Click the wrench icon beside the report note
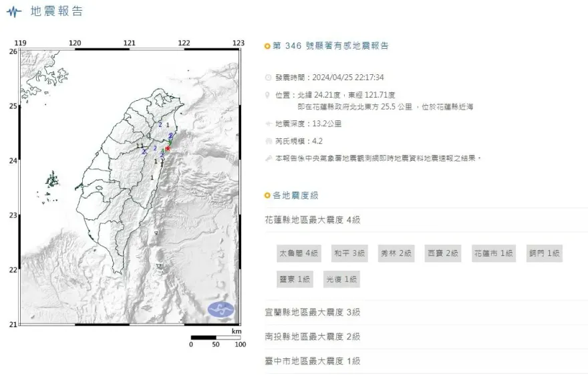588x379 pixels. pyautogui.click(x=269, y=158)
